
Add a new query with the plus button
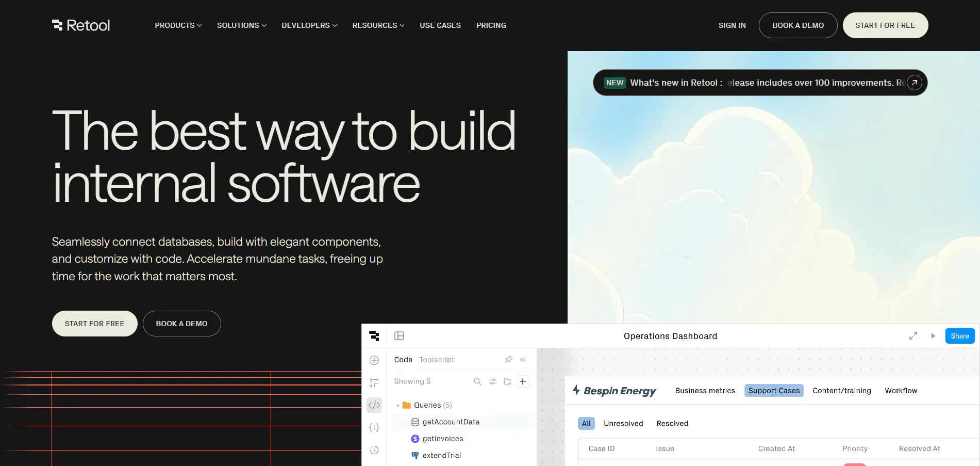tap(523, 381)
